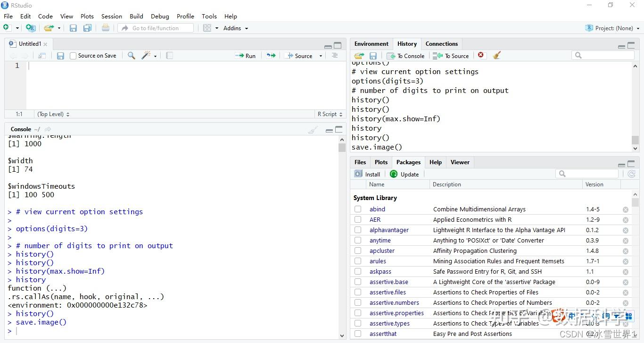The width and height of the screenshot is (644, 343).
Task: Enable the Source on Save checkbox
Action: click(x=73, y=55)
